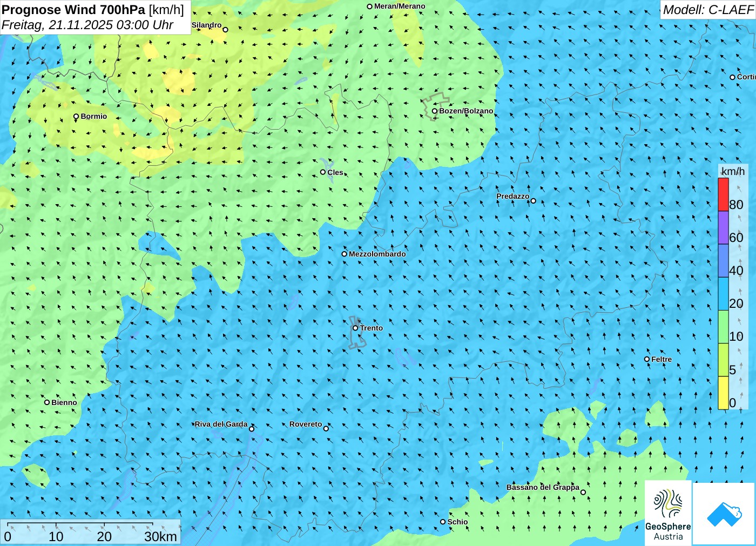This screenshot has width=756, height=546.
Task: Click the forecast date 'Freitag, 21.11.2025 03:00 Uhr'
Action: pos(87,25)
